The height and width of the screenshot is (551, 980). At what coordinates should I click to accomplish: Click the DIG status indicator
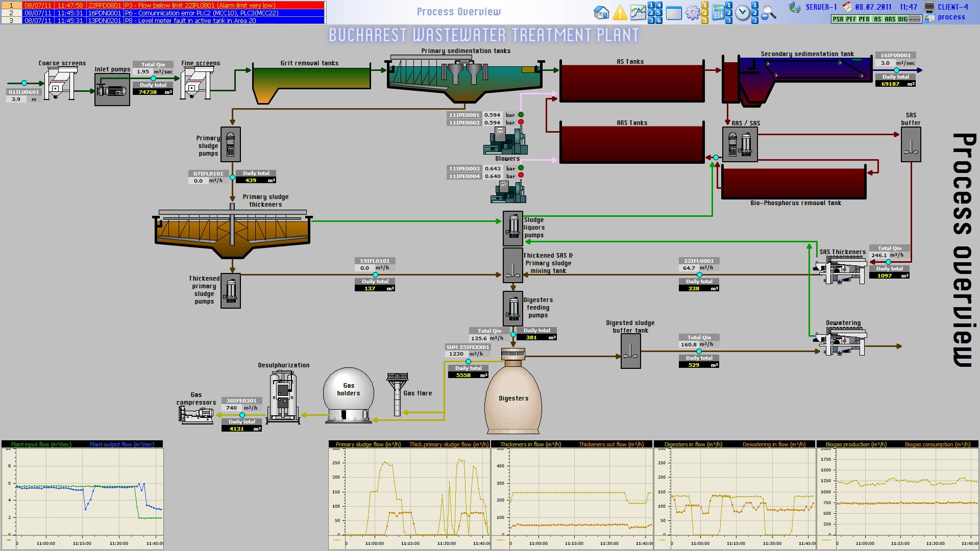902,19
